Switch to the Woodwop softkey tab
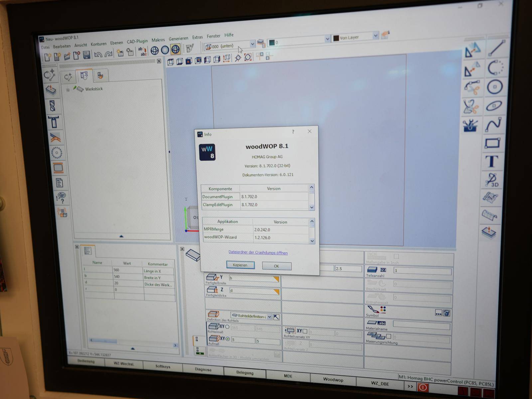Screen dimensions: 532x399 tap(333, 379)
